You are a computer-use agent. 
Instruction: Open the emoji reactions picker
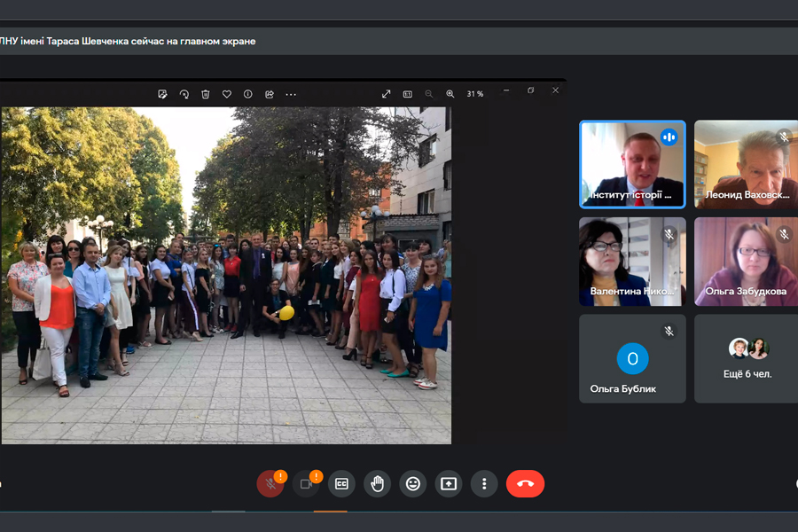click(x=412, y=484)
